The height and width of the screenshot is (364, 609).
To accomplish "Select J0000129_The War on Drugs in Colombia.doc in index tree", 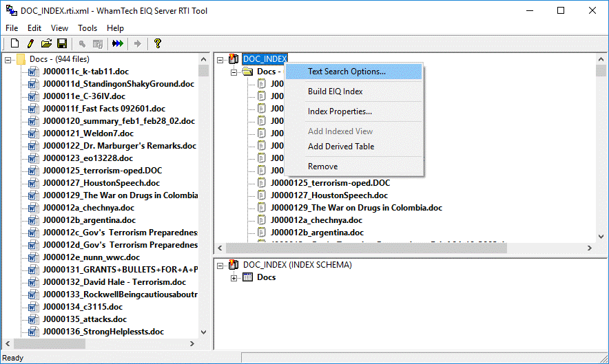I will tap(356, 208).
